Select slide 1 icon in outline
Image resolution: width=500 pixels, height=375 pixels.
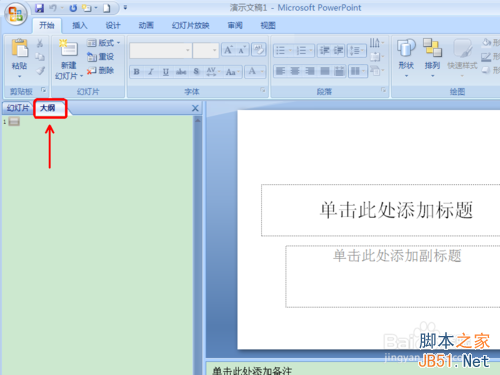tap(14, 122)
